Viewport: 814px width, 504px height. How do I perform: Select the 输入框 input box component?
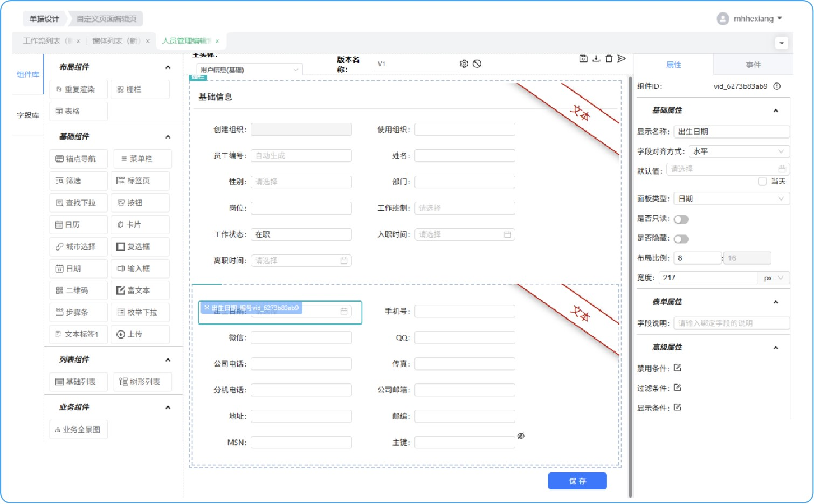(x=140, y=268)
